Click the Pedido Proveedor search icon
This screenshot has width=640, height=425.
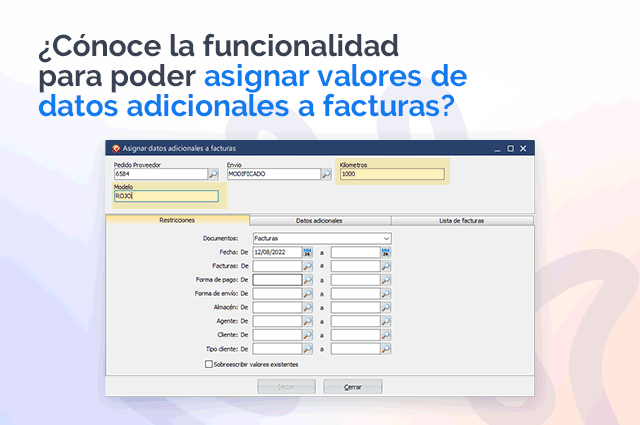(x=212, y=174)
